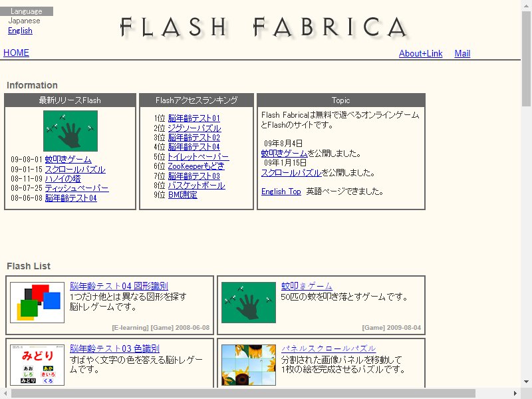The height and width of the screenshot is (399, 532).
Task: Open rank 1位 脳年齢テスト01
Action: tap(194, 118)
